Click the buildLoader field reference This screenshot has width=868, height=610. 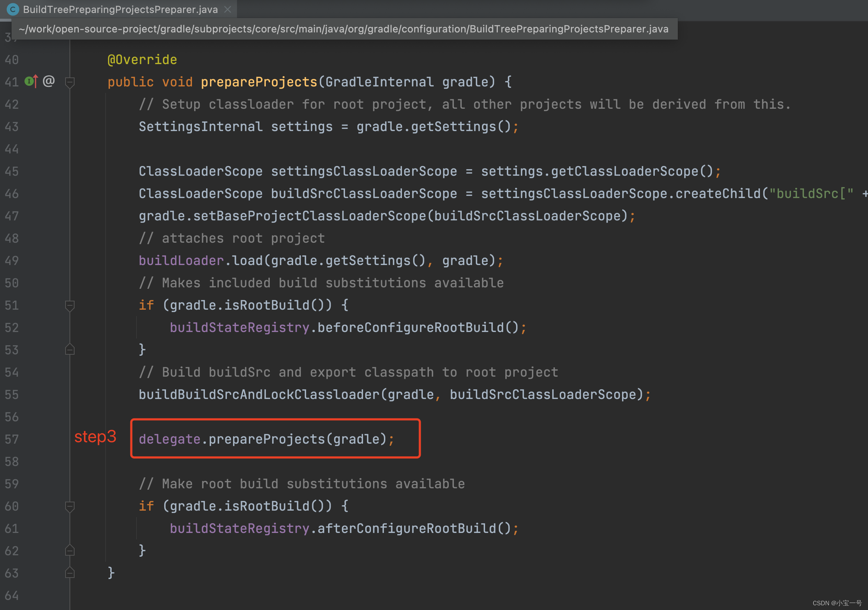[x=181, y=261]
